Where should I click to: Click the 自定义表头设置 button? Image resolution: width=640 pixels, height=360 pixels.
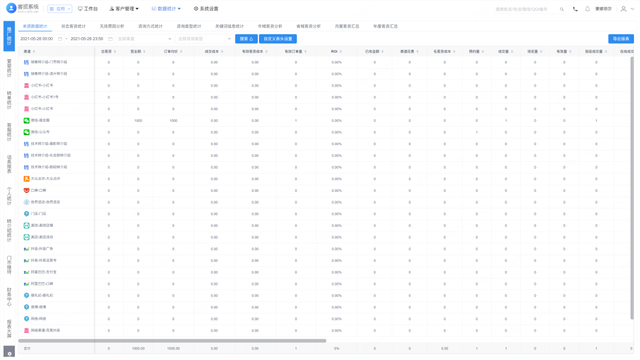point(278,39)
